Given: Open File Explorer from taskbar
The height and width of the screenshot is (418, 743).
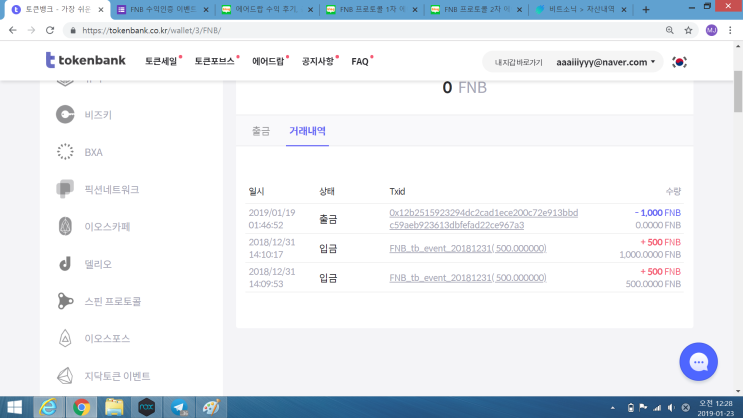Looking at the screenshot, I should click(114, 407).
